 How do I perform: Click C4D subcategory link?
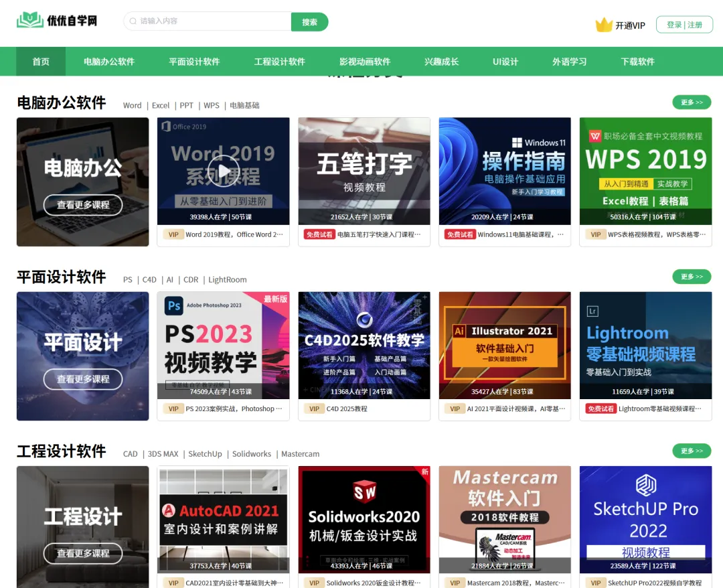(x=149, y=279)
